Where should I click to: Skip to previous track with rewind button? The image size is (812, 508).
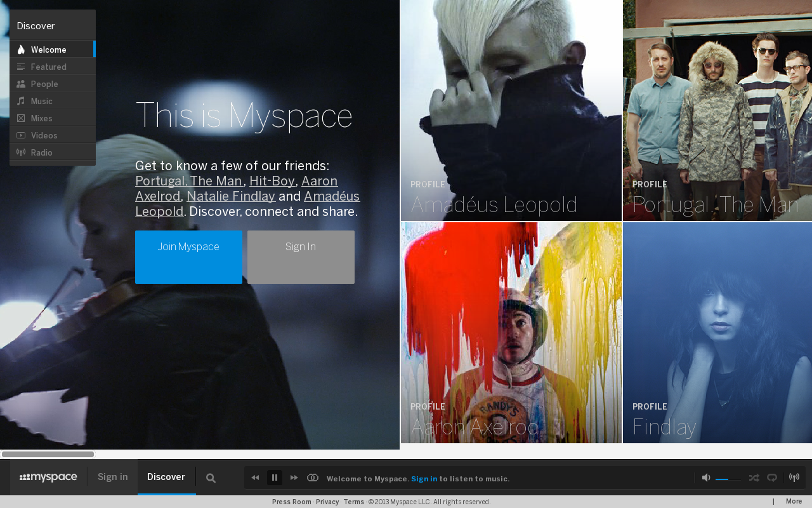[255, 478]
